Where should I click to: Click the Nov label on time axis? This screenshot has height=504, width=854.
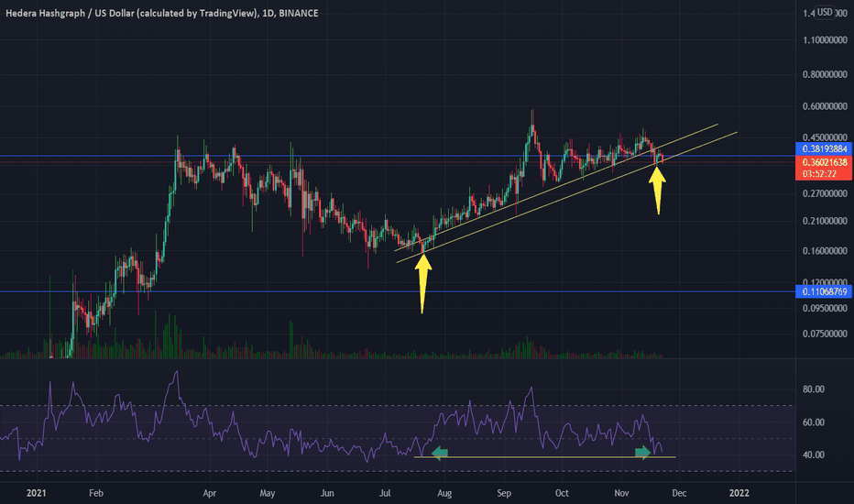click(x=621, y=493)
